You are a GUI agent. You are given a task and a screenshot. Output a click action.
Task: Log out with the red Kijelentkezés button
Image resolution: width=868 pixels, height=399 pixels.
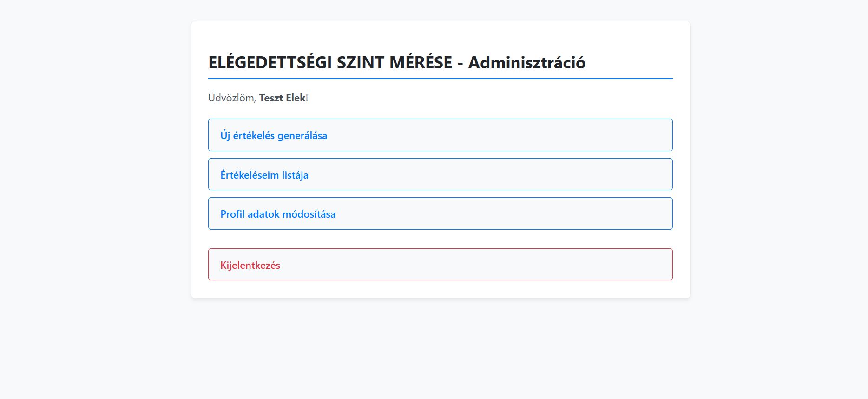coord(440,265)
